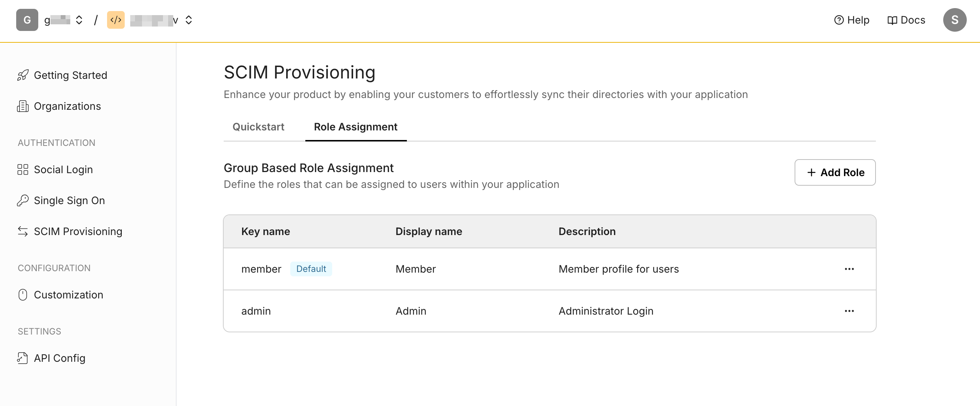The image size is (980, 406).
Task: Click the orange code environment icon
Action: 116,20
